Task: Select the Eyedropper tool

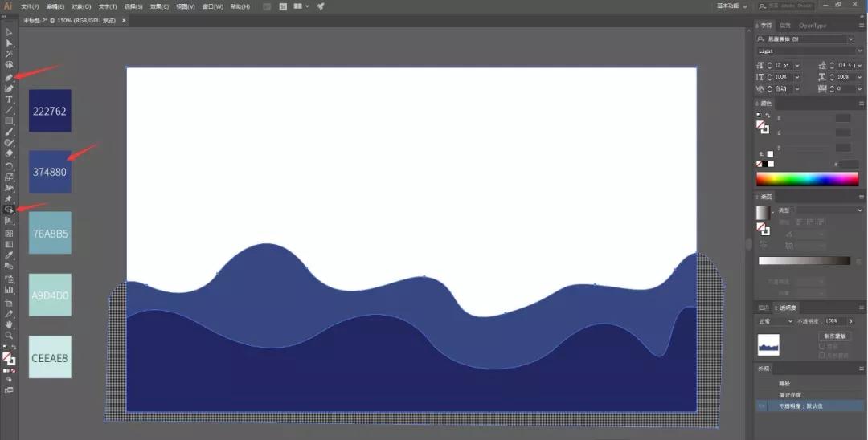Action: pos(9,256)
